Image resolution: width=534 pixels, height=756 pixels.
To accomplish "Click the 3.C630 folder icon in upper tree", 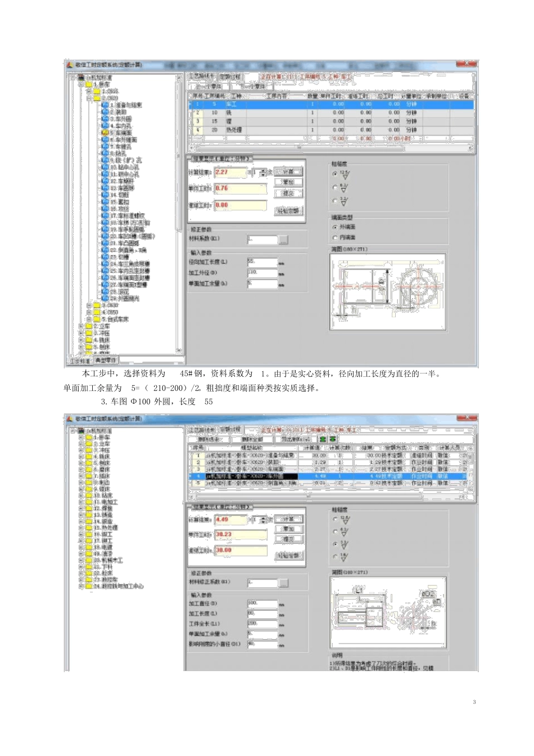I will click(x=97, y=305).
